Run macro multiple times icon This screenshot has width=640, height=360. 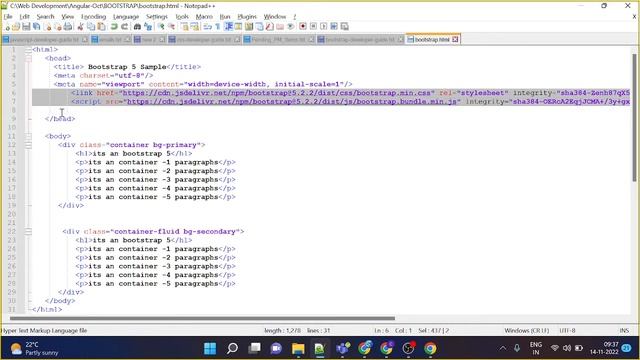click(334, 27)
